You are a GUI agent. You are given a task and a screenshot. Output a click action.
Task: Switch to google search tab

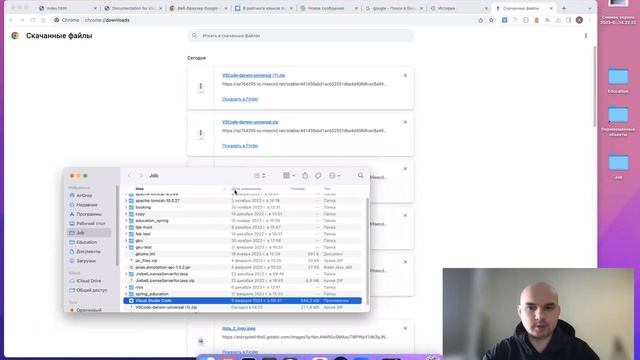click(x=394, y=8)
